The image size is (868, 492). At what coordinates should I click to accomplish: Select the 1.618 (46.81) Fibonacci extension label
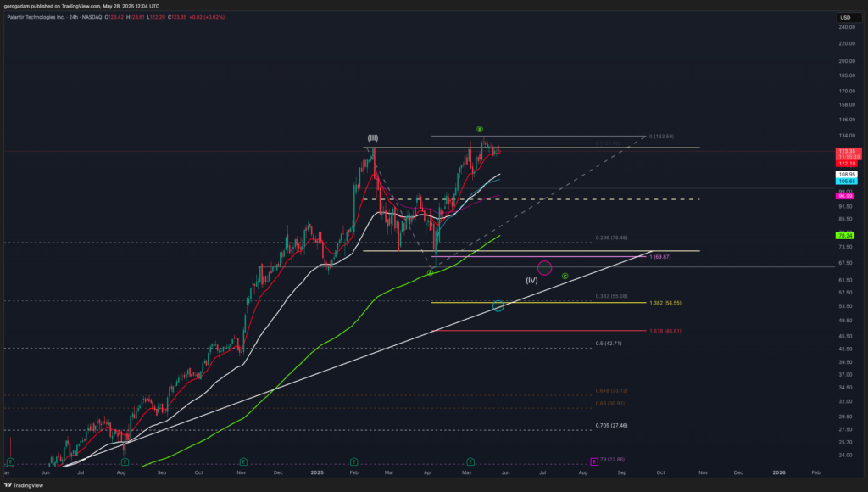[x=665, y=331]
